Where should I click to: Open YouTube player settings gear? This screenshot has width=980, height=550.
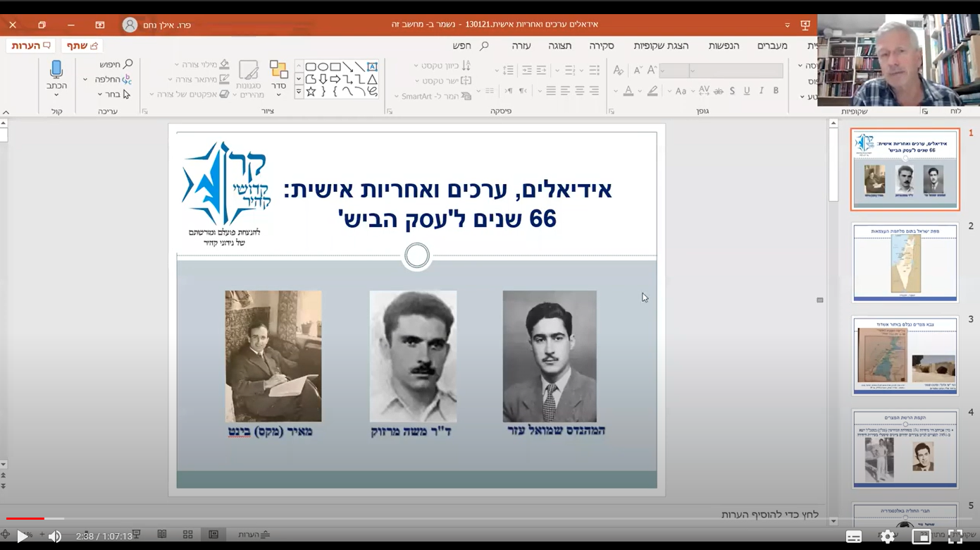(888, 537)
